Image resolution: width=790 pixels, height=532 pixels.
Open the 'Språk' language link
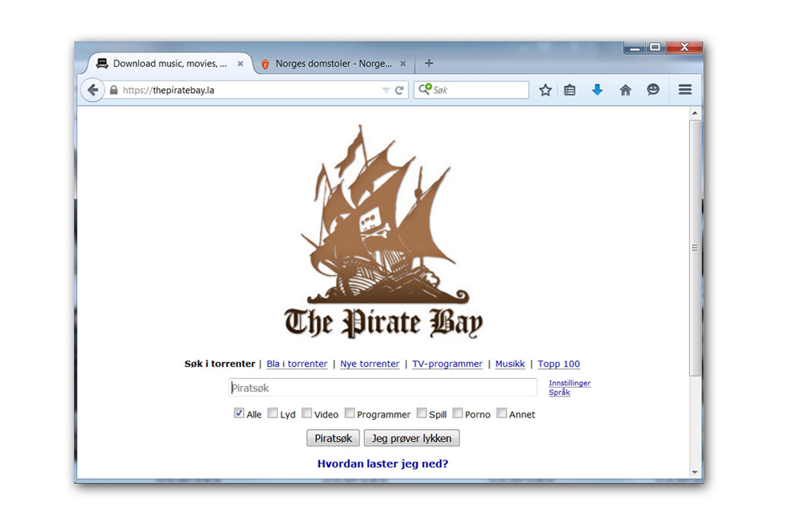click(x=560, y=392)
